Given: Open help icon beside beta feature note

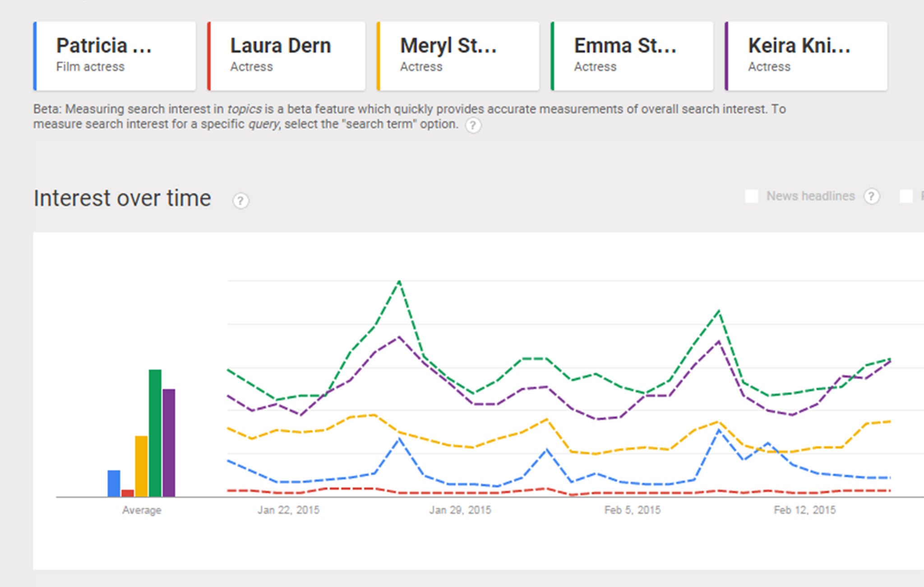Looking at the screenshot, I should [473, 125].
